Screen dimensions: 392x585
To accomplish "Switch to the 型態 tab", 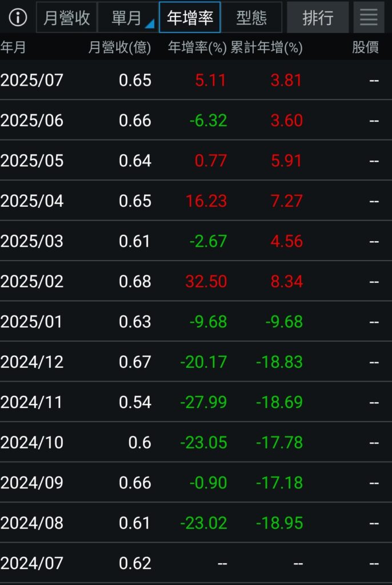I will [x=251, y=18].
